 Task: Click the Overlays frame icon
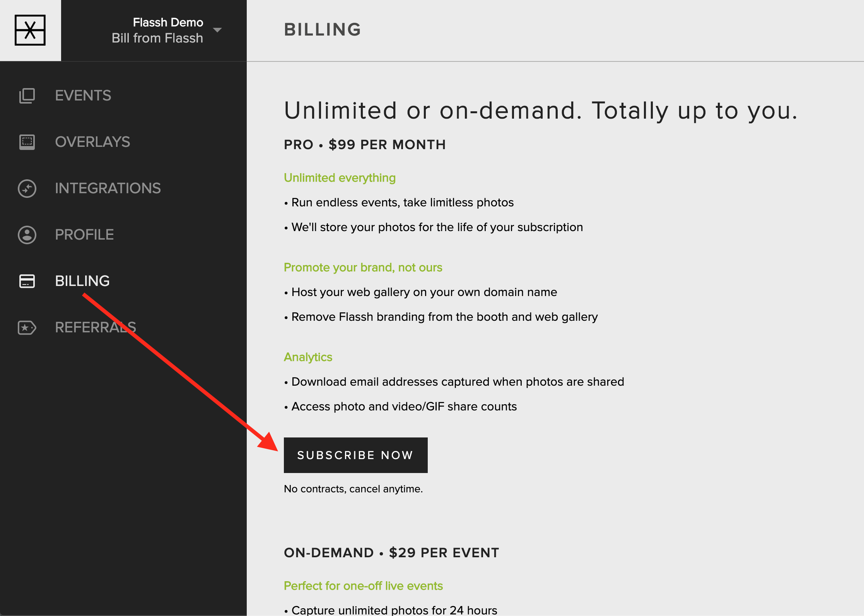(x=27, y=142)
